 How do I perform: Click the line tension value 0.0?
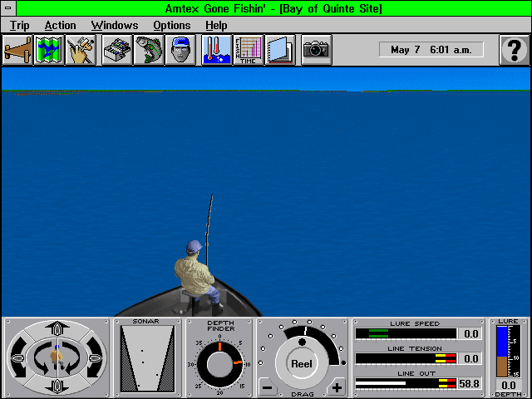pyautogui.click(x=470, y=358)
